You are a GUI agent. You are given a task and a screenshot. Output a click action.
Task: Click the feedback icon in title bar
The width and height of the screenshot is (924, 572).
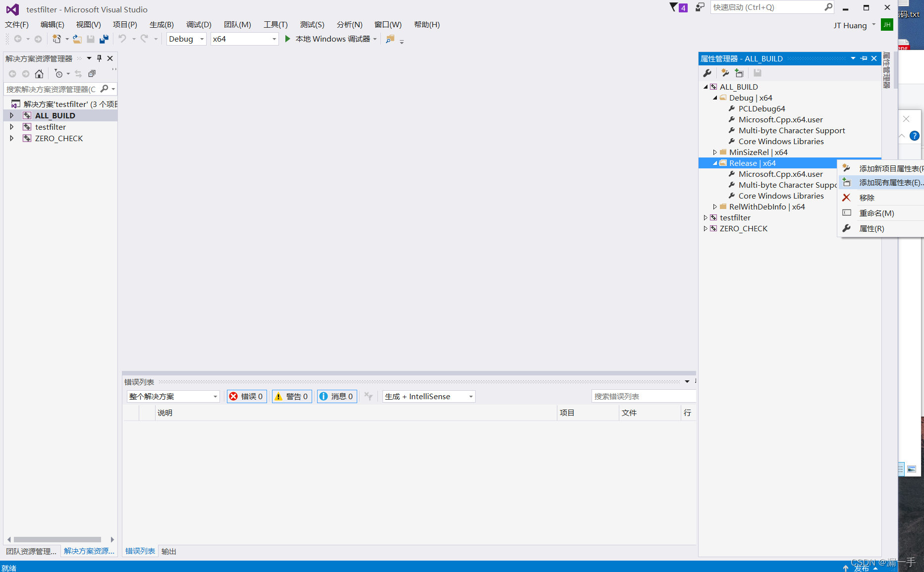[700, 7]
